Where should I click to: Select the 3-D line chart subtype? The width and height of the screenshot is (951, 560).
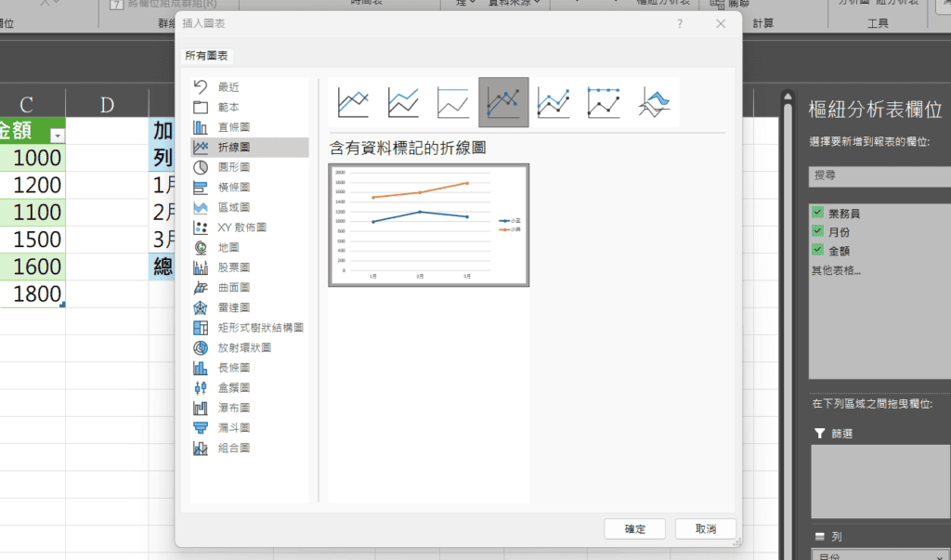click(x=654, y=102)
